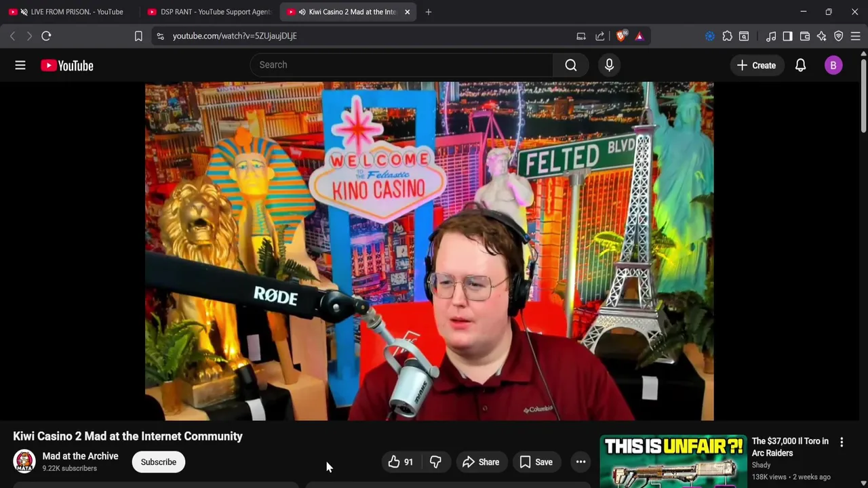Open YouTube notifications bell
Viewport: 868px width, 488px height.
(x=800, y=65)
